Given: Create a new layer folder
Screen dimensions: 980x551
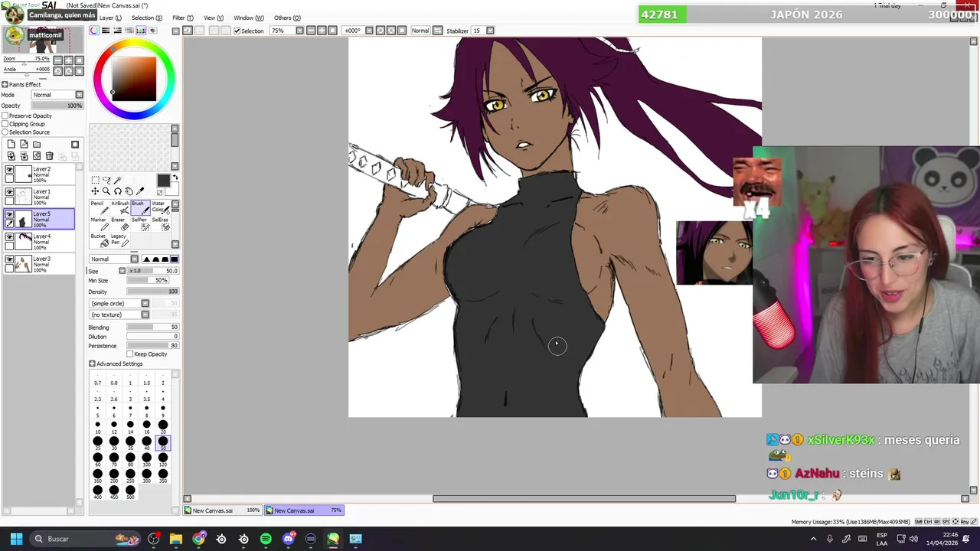Looking at the screenshot, I should click(x=37, y=144).
